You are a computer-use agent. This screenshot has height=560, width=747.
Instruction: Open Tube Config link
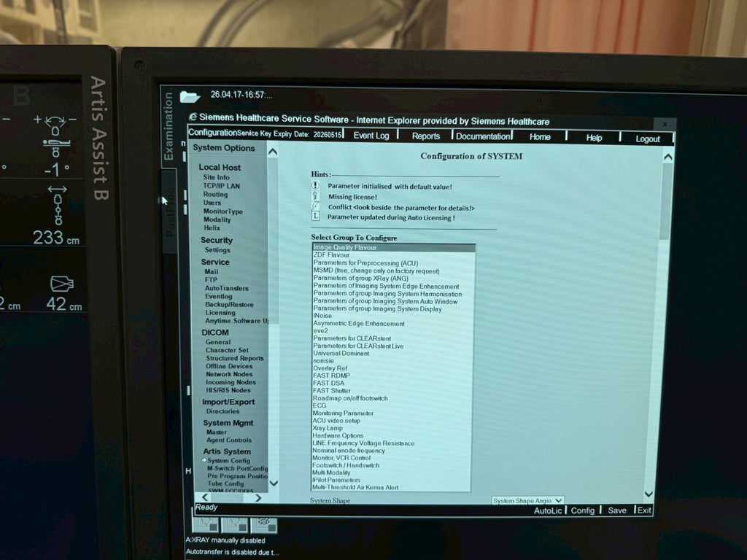pos(225,483)
